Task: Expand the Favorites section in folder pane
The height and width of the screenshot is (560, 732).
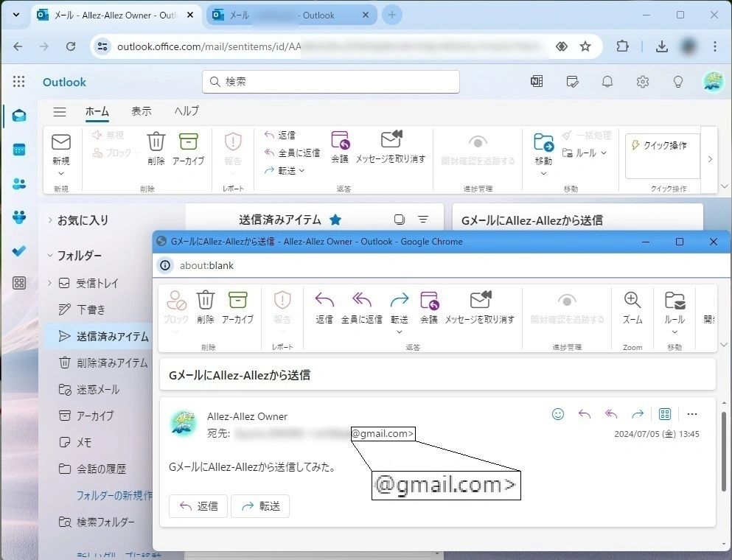Action: point(50,220)
